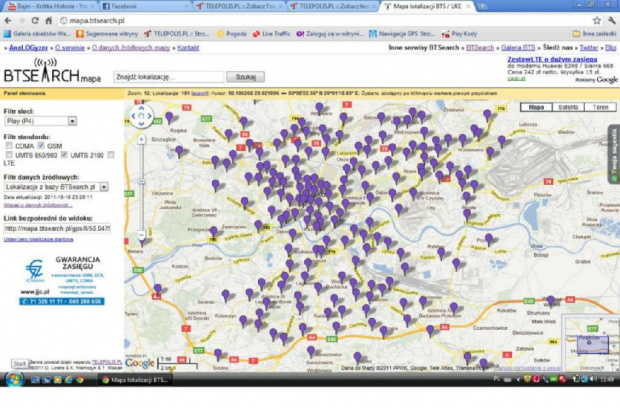Open the Galeria BTS link
Screen dimensions: 620x408
tap(518, 47)
